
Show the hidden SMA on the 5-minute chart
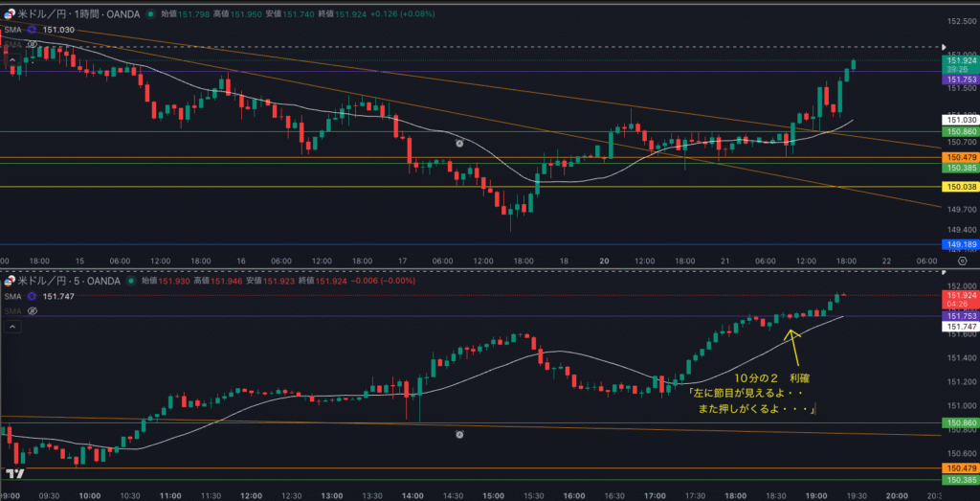tap(32, 311)
